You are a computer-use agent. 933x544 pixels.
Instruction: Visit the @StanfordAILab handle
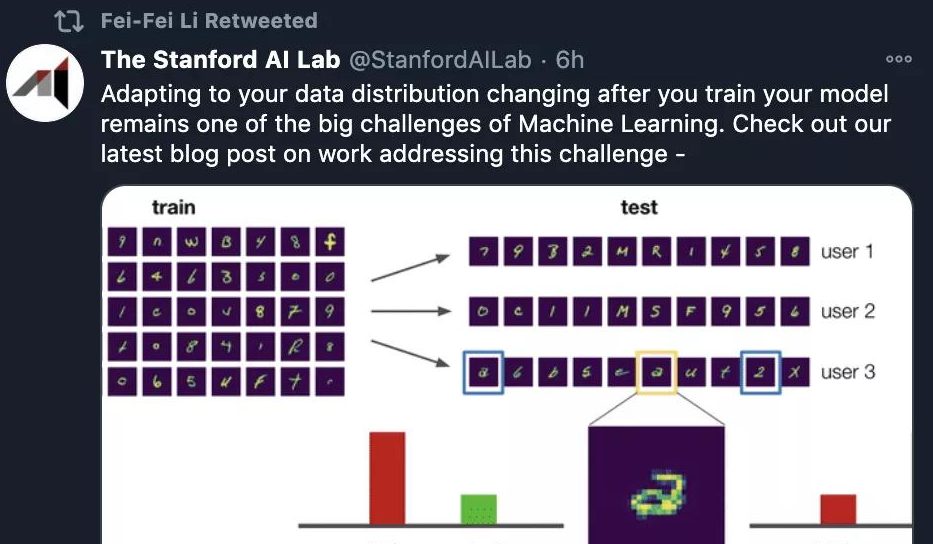[x=439, y=60]
